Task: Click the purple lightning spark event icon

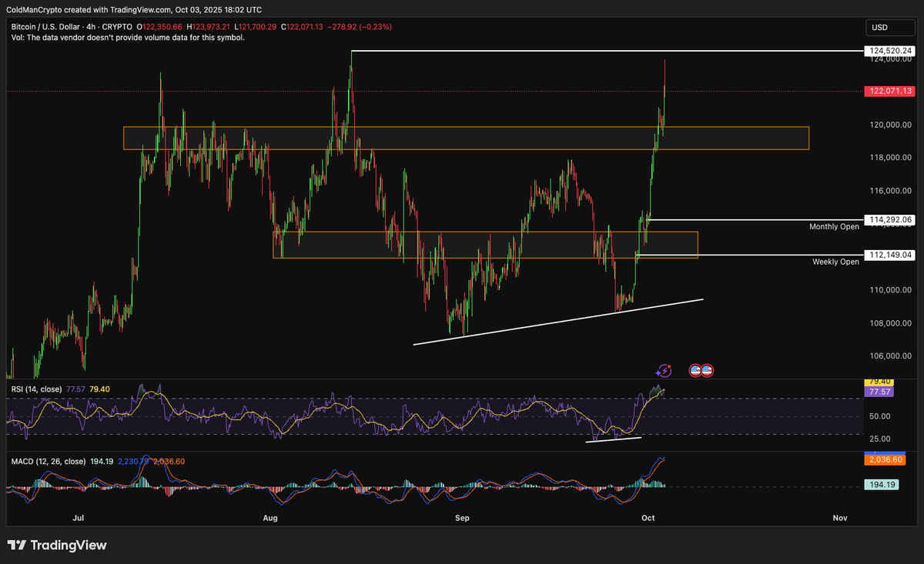Action: (663, 370)
